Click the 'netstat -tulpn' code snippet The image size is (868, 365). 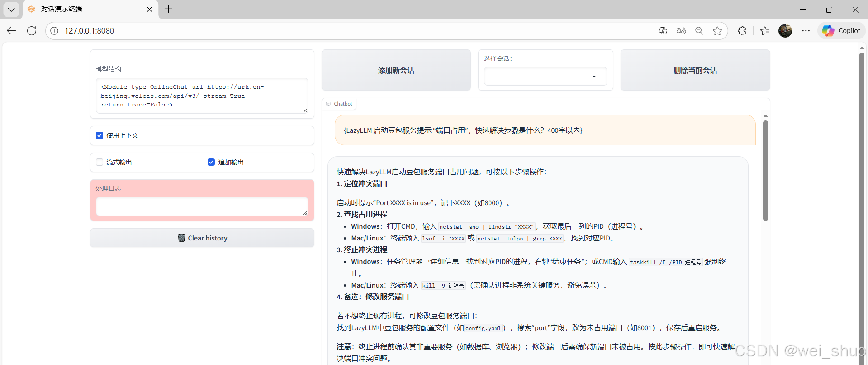pos(520,238)
